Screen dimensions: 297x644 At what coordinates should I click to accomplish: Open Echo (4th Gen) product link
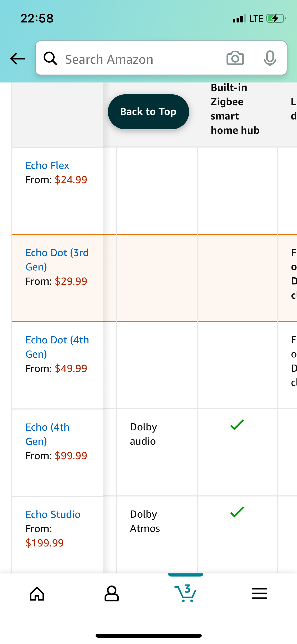coord(48,434)
